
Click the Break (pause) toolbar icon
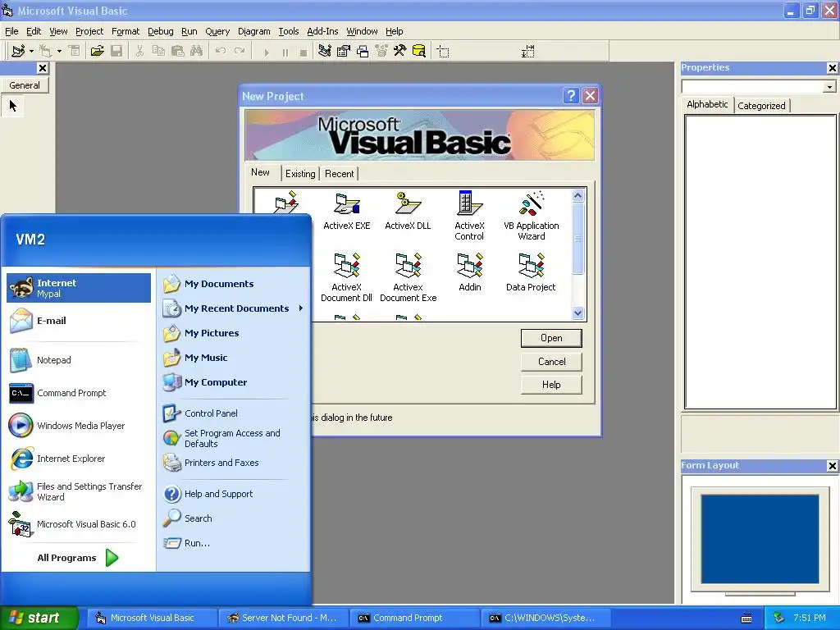285,52
